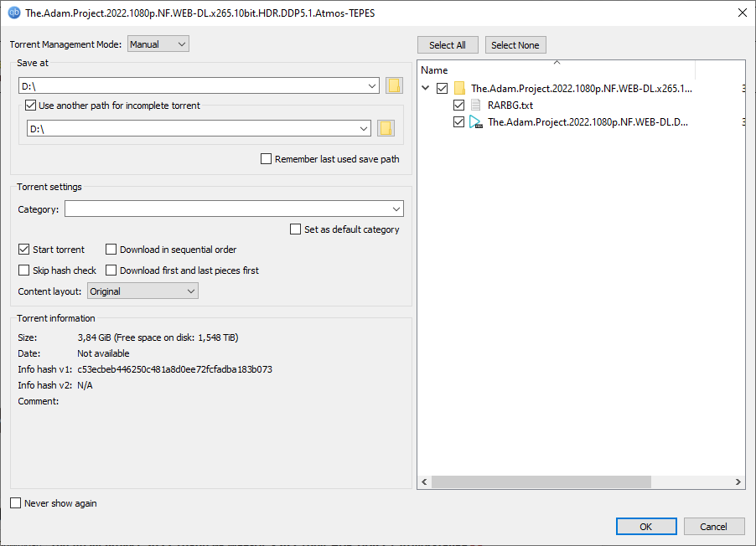The image size is (756, 546).
Task: Open the Category dropdown
Action: tap(396, 209)
